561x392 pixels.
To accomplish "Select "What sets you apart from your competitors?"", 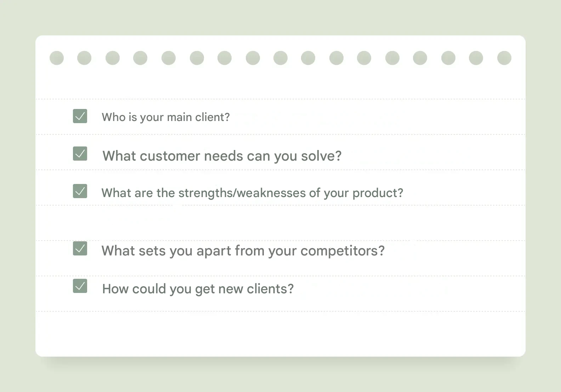I will [x=243, y=251].
